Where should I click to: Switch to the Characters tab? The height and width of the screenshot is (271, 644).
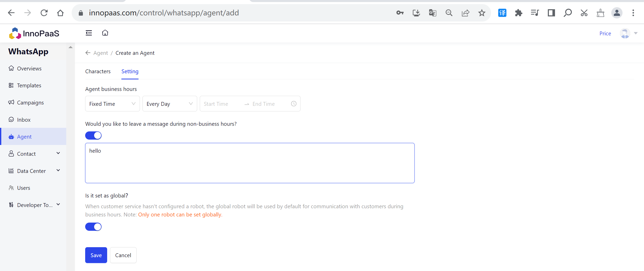pos(98,71)
